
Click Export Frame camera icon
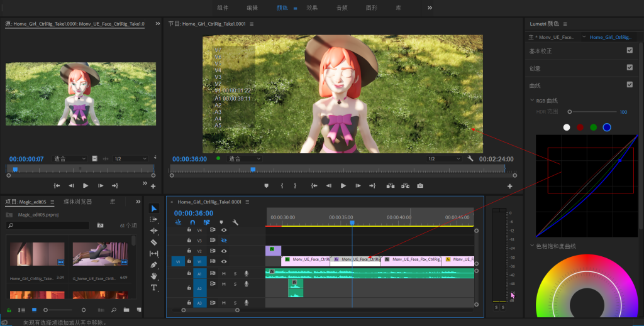click(x=419, y=186)
